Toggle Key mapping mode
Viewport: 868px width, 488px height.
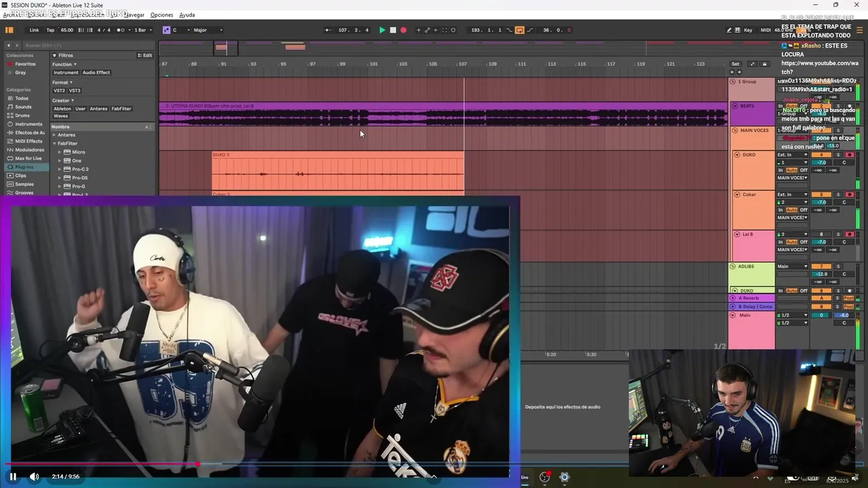click(748, 30)
